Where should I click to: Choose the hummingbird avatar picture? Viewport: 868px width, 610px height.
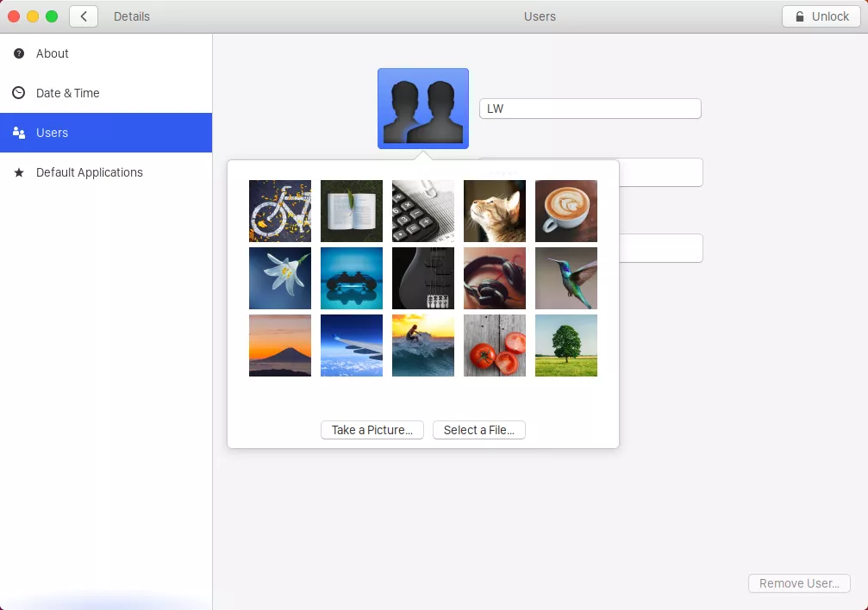click(x=566, y=278)
